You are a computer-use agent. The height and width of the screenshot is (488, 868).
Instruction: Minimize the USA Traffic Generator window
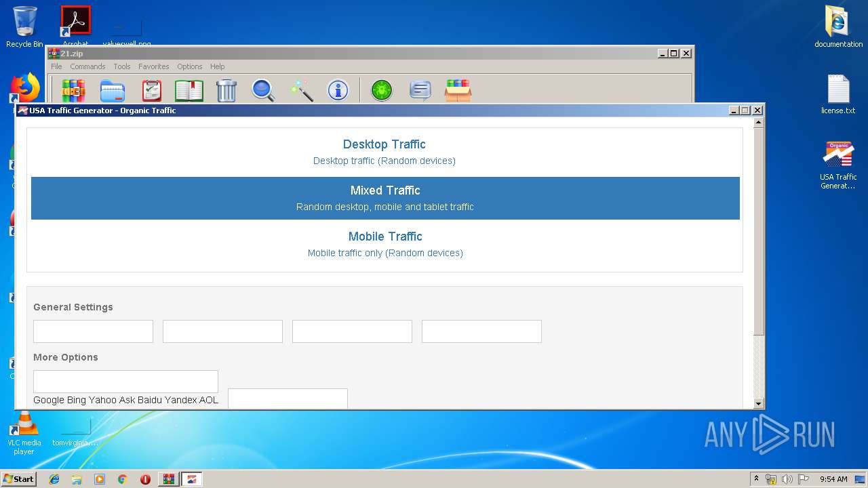click(x=734, y=110)
